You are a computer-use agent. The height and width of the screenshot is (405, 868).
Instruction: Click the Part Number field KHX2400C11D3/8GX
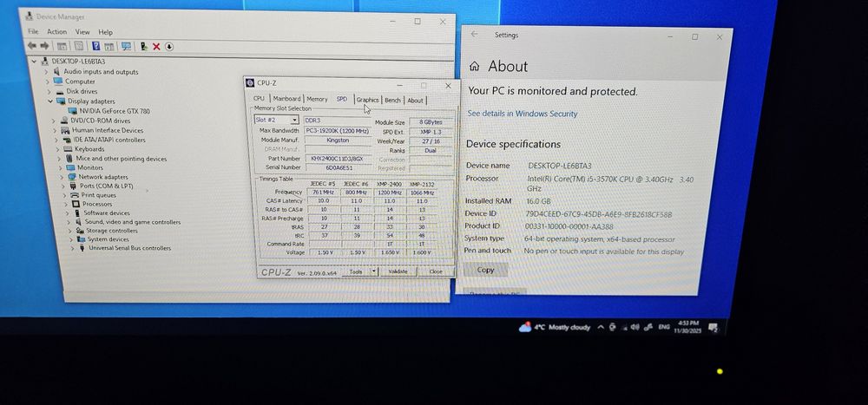(x=338, y=158)
